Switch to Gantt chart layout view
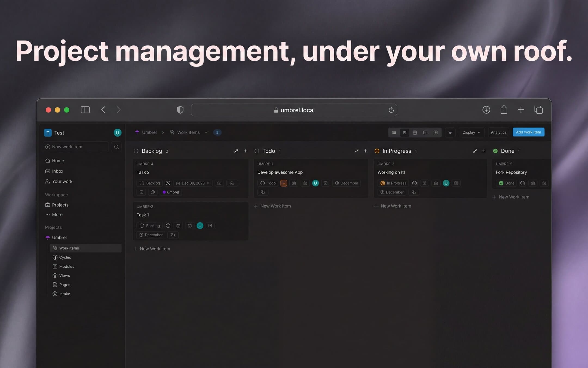The image size is (588, 368). tap(435, 132)
